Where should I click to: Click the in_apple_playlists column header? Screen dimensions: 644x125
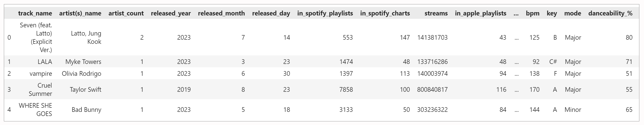point(480,13)
